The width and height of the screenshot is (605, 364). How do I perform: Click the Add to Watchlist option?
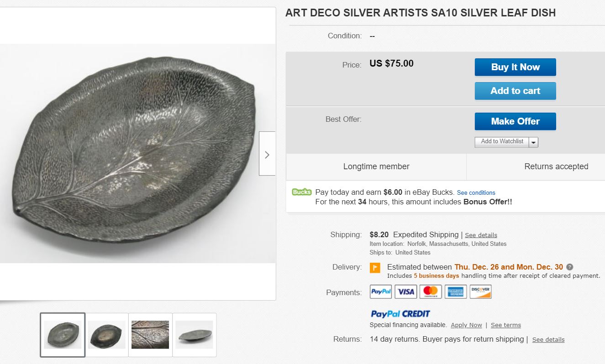click(501, 142)
